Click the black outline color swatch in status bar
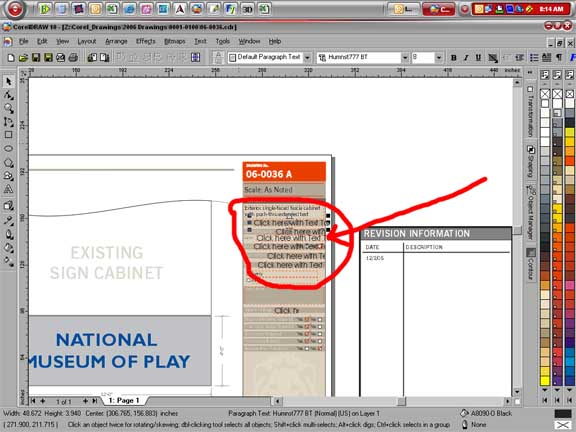Screen dimensions: 576x432 [562, 414]
